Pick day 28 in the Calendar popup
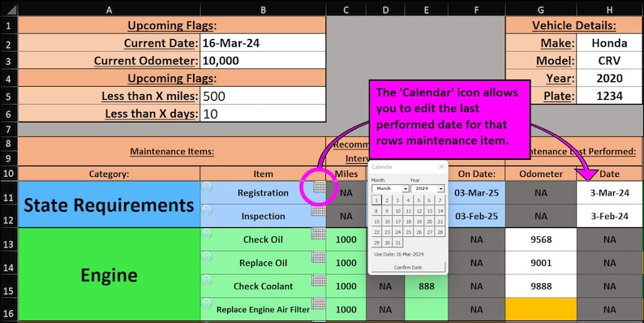Image resolution: width=644 pixels, height=323 pixels. (440, 233)
